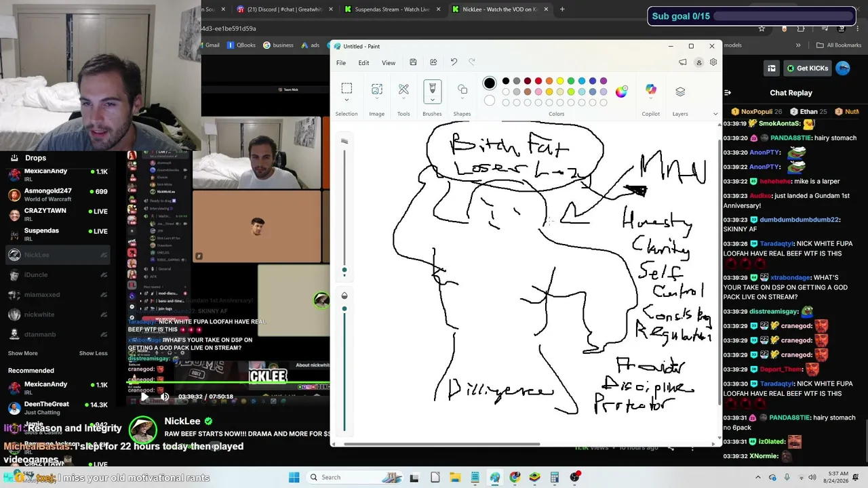868x488 pixels.
Task: Expand the Selection dropdown arrow
Action: tap(347, 100)
